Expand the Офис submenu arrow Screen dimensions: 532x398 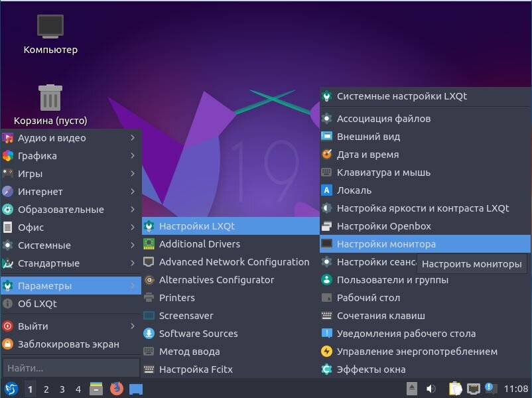[133, 228]
